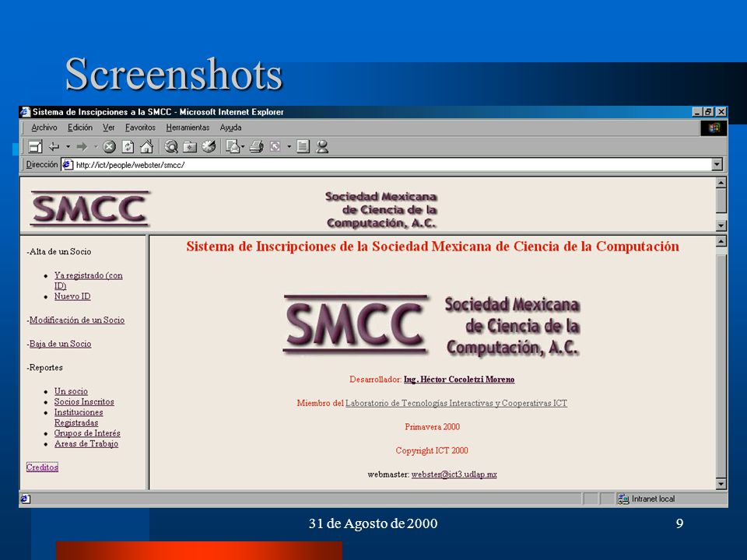Click the Messenger person toolbar icon
747x560 pixels.
322,146
